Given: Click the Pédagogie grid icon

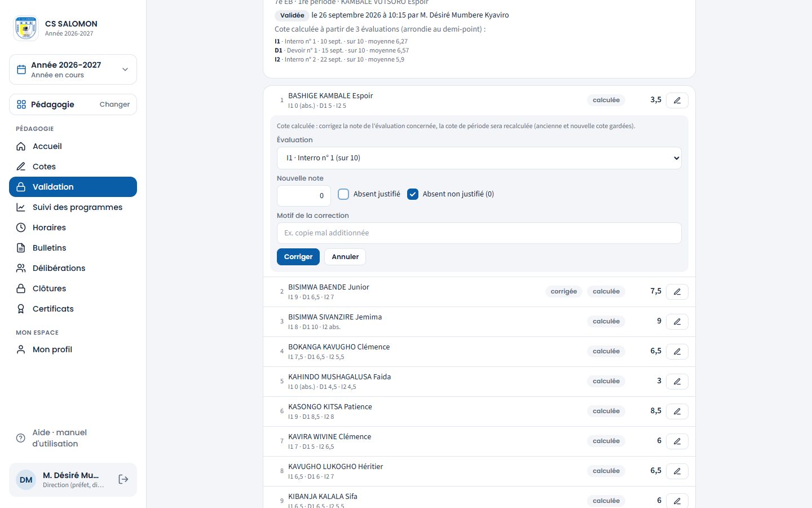Looking at the screenshot, I should click(21, 104).
